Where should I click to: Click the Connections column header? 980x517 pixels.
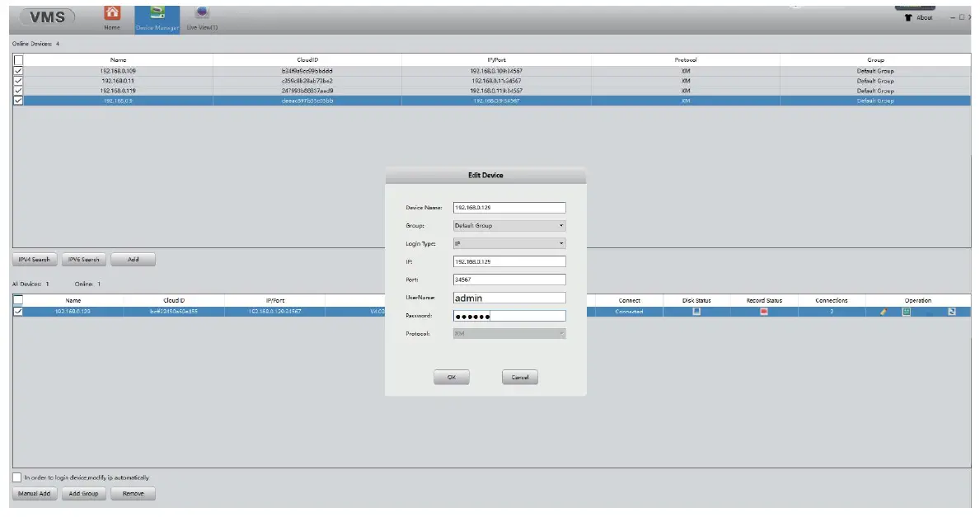[832, 301]
